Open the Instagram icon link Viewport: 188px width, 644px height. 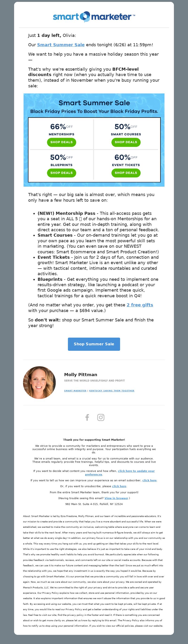pyautogui.click(x=101, y=417)
